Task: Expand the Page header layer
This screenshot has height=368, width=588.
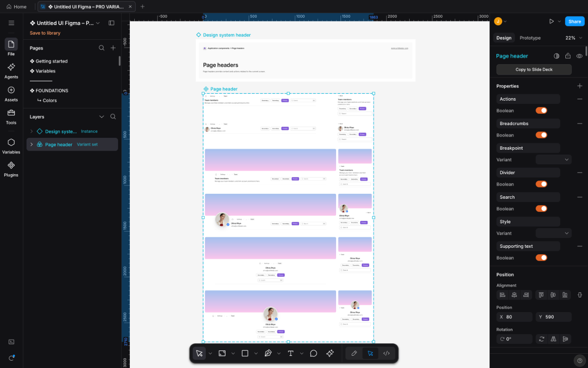Action: 32,144
